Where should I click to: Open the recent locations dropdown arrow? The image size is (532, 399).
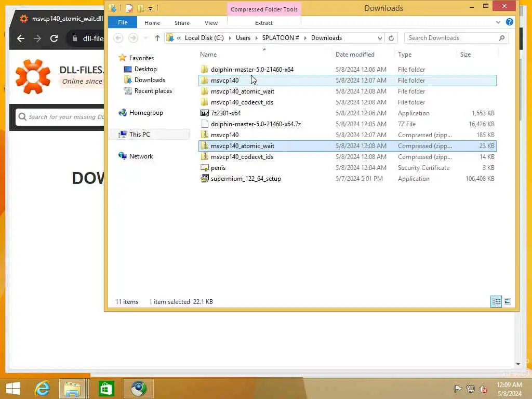tap(145, 38)
